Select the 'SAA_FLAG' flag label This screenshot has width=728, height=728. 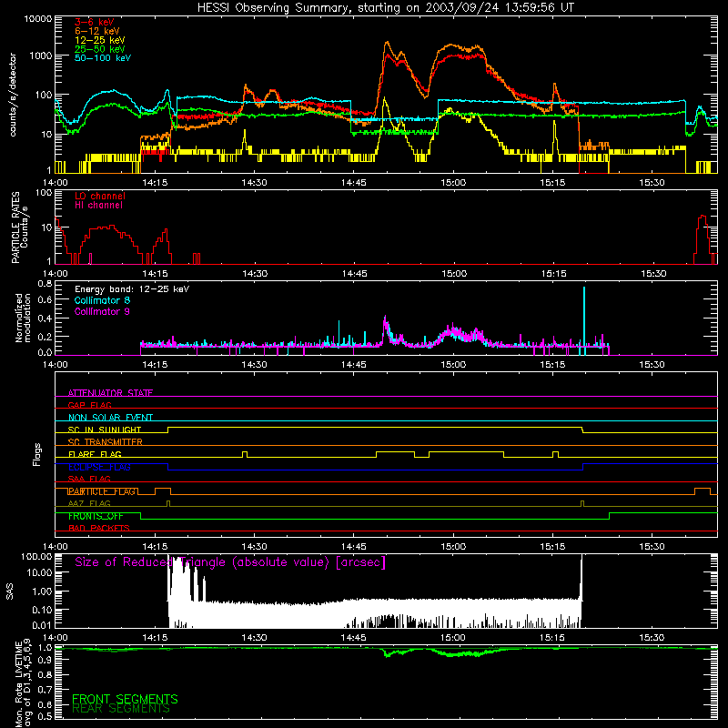tap(89, 480)
